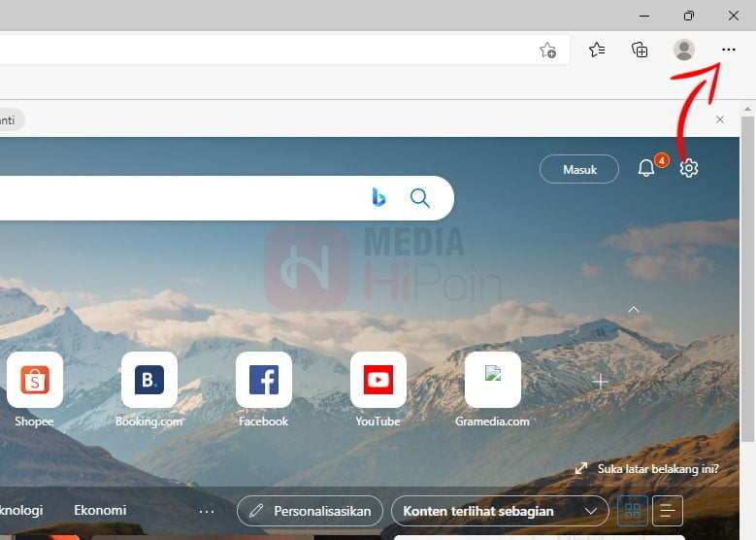Viewport: 756px width, 540px height.
Task: Select the Ekonomi news tab
Action: coord(100,510)
